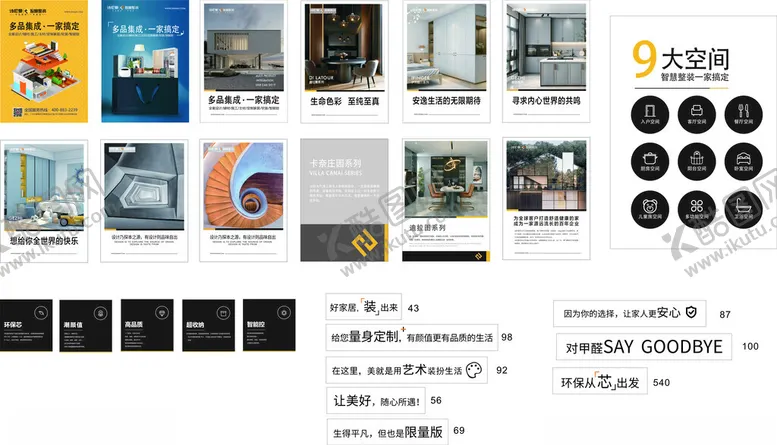Click the number 87
Viewport: 777px width, 445px height.
click(725, 314)
